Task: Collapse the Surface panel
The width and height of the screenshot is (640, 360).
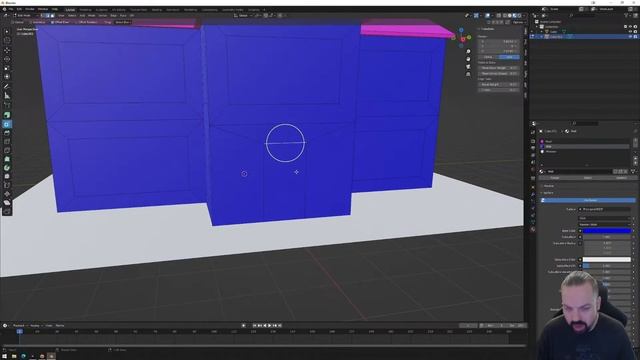Action: (549, 193)
